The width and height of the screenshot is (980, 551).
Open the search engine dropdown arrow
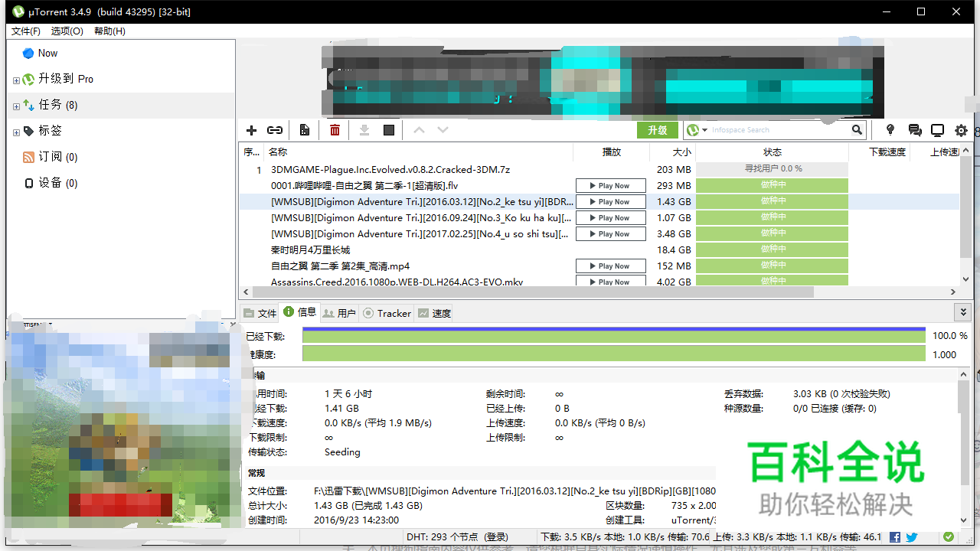point(704,130)
